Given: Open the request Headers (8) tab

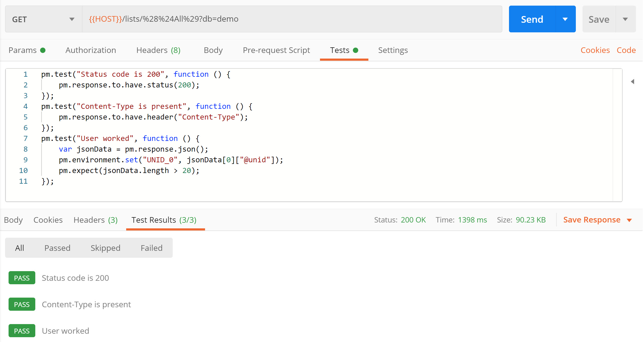Looking at the screenshot, I should (158, 50).
